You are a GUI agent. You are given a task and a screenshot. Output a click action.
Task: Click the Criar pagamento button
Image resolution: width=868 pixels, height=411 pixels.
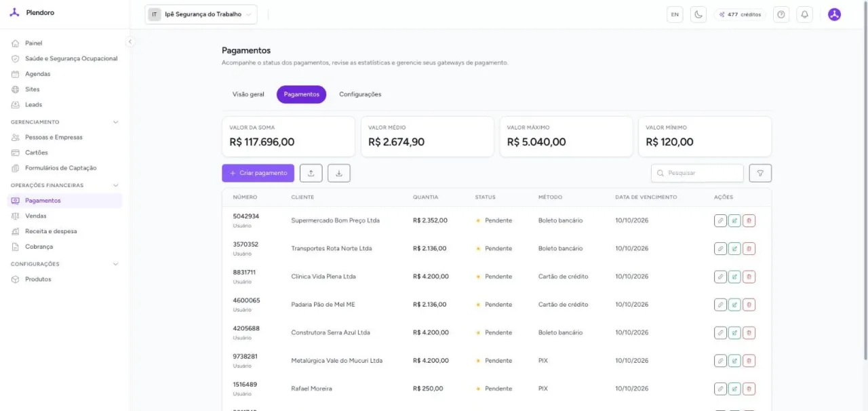[x=258, y=173]
